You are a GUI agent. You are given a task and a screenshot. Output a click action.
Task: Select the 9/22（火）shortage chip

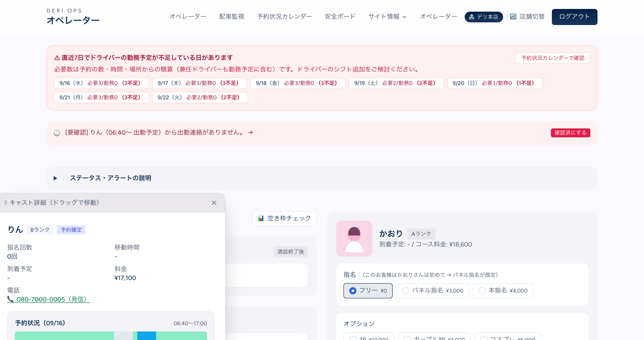(200, 97)
